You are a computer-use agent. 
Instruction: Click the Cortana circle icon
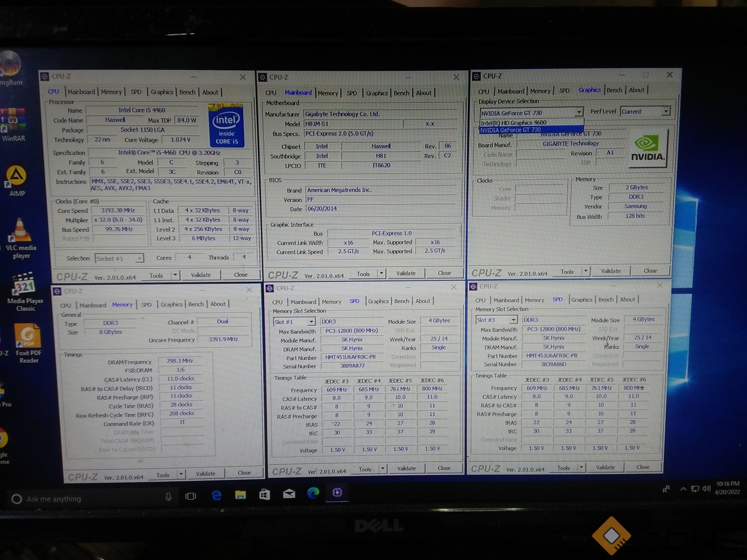tap(16, 499)
